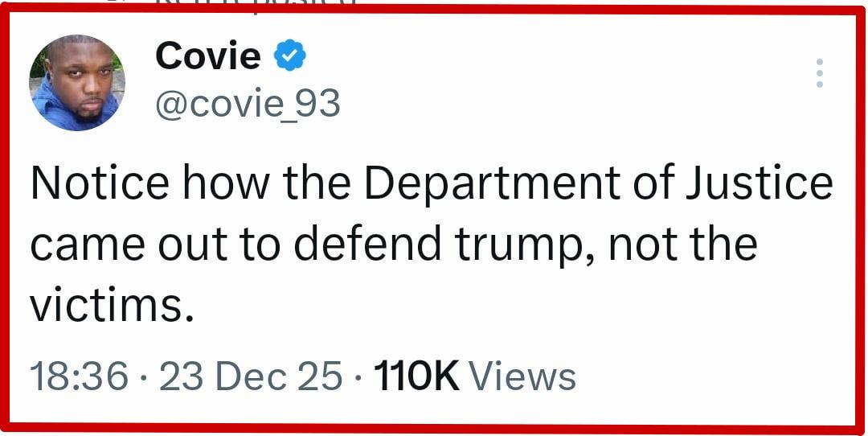Viewport: 868px width, 436px height.
Task: Open the three-dot more options menu
Action: pos(819,73)
